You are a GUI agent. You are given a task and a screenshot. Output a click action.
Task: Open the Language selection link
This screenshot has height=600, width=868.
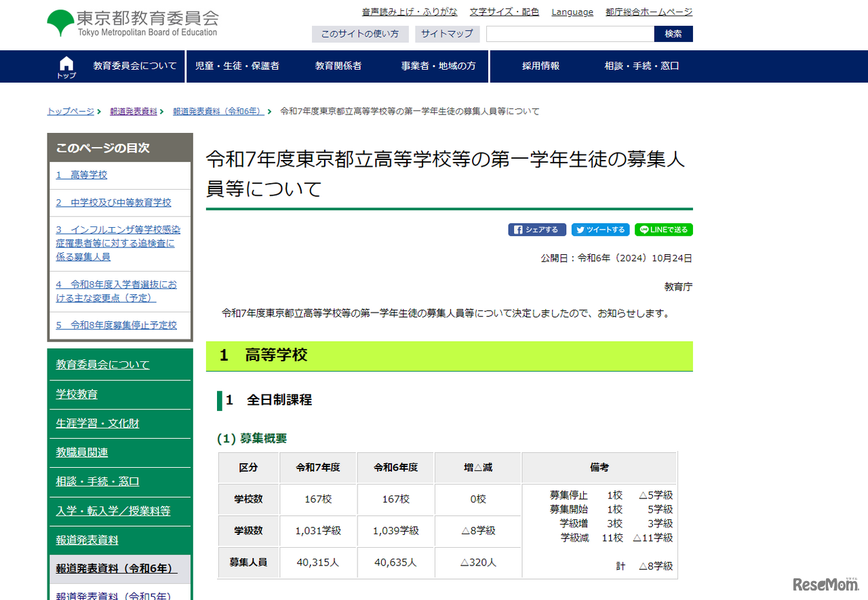572,12
